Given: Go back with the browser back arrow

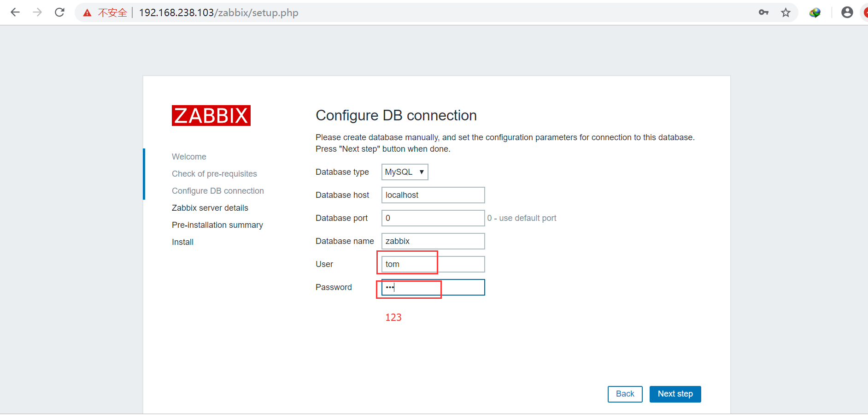Looking at the screenshot, I should coord(15,12).
